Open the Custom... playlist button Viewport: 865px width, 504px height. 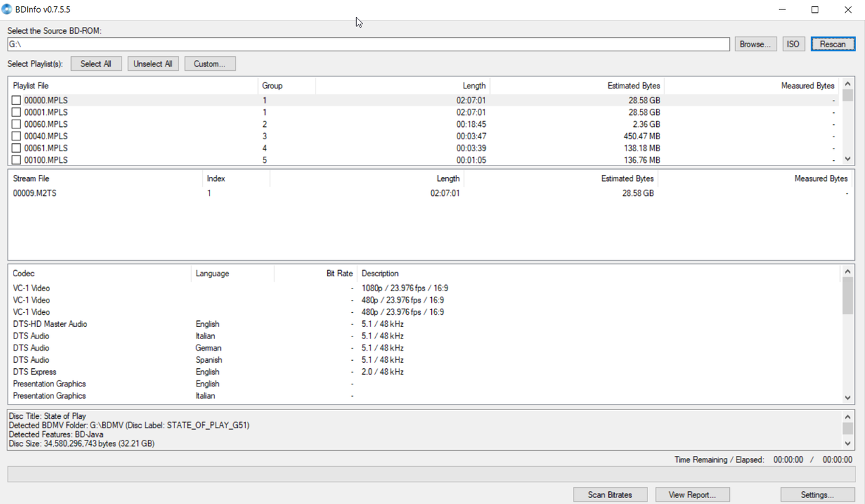209,64
